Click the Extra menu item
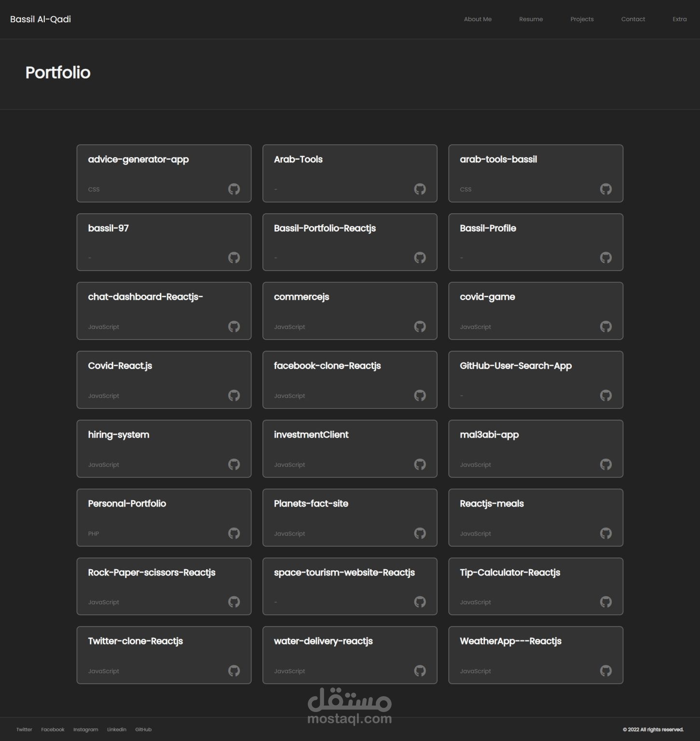Viewport: 700px width, 741px height. [x=679, y=19]
